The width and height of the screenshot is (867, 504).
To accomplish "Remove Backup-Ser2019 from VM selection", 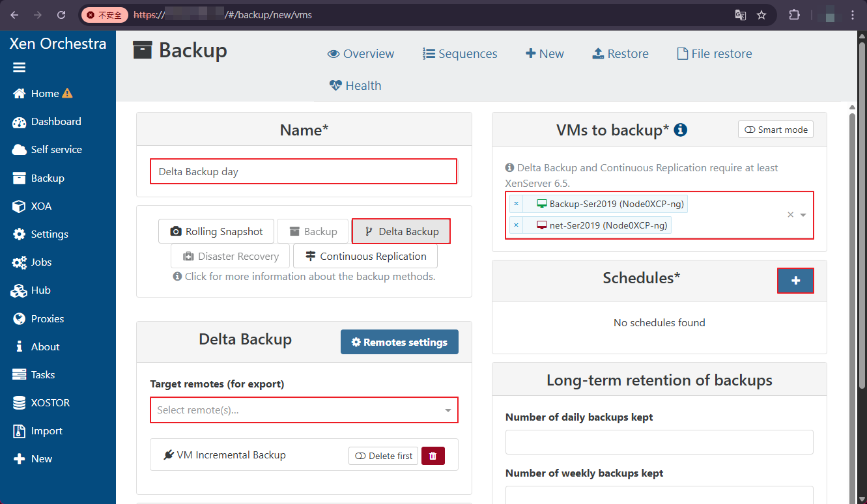I will pyautogui.click(x=517, y=204).
